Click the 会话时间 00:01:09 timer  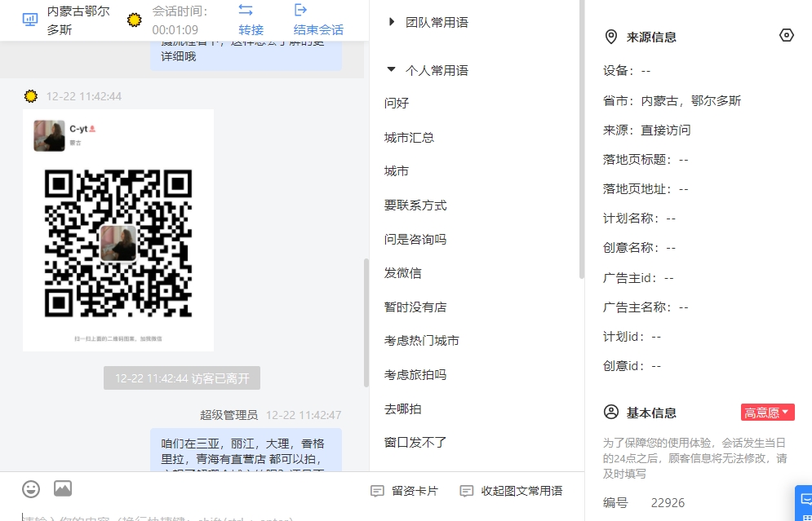point(180,20)
